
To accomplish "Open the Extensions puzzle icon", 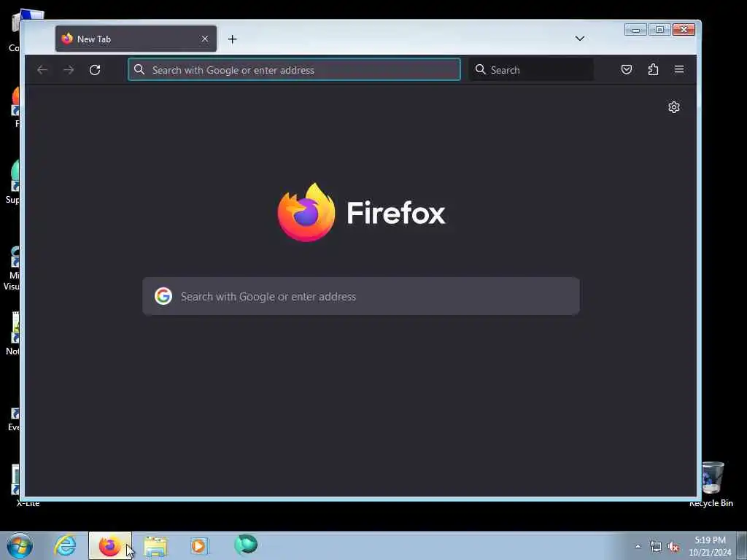I will pyautogui.click(x=653, y=69).
